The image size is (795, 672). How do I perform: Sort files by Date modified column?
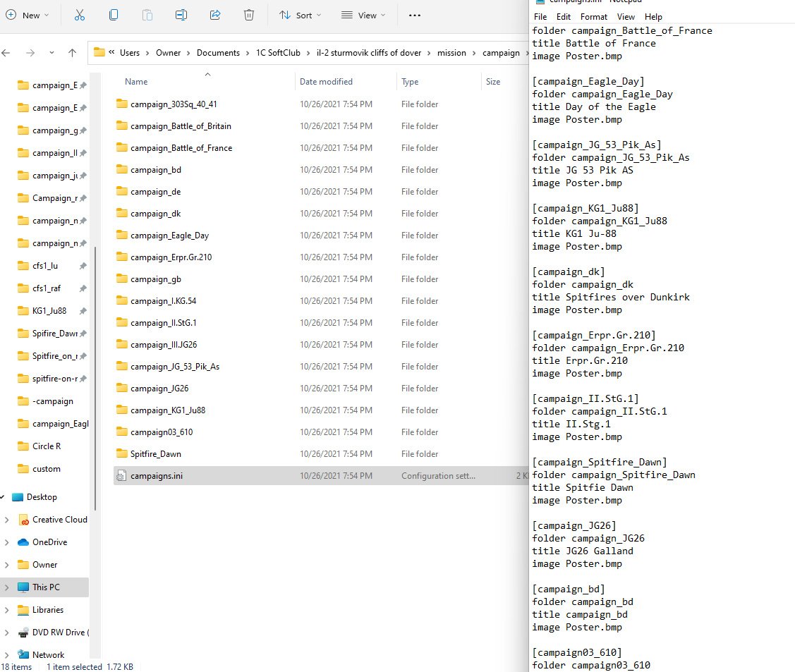326,82
